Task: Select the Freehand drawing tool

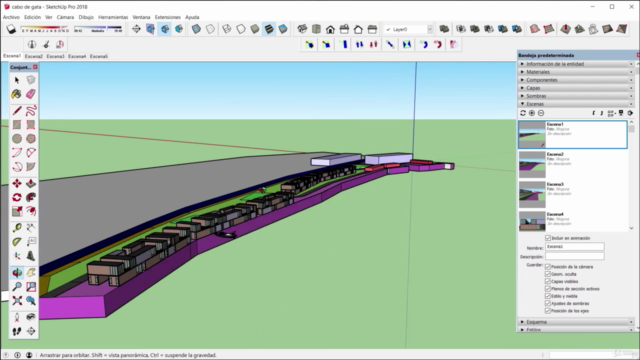Action: pyautogui.click(x=31, y=111)
